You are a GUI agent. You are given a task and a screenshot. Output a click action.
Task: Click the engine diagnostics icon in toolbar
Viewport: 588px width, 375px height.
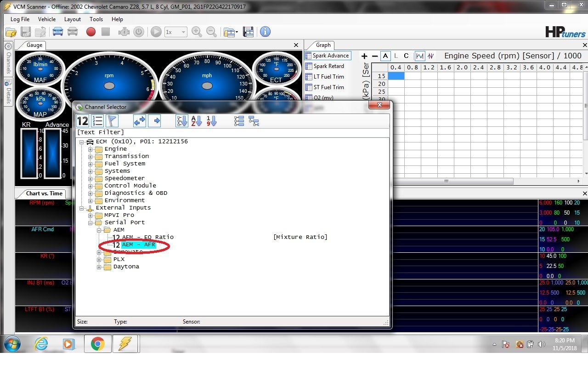(x=124, y=32)
